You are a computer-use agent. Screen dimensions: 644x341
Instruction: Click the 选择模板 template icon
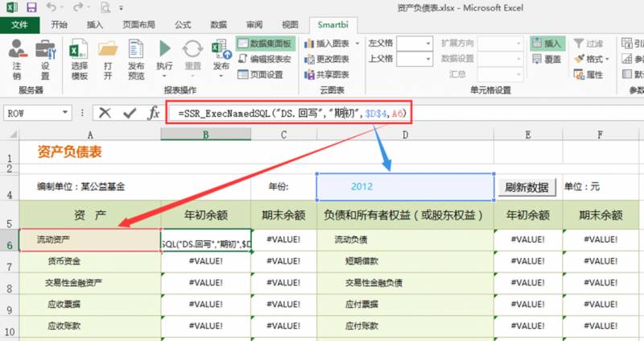[79, 48]
